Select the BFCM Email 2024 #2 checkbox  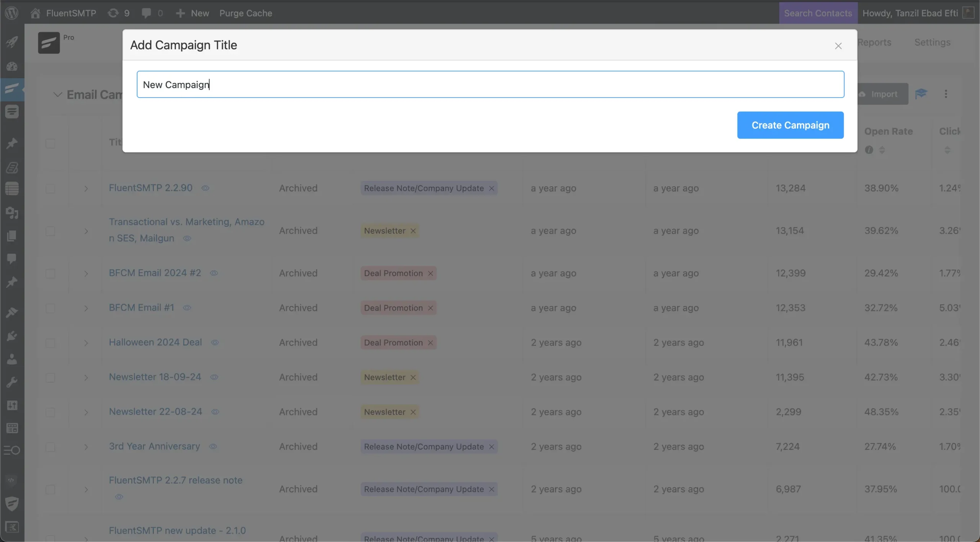(50, 273)
